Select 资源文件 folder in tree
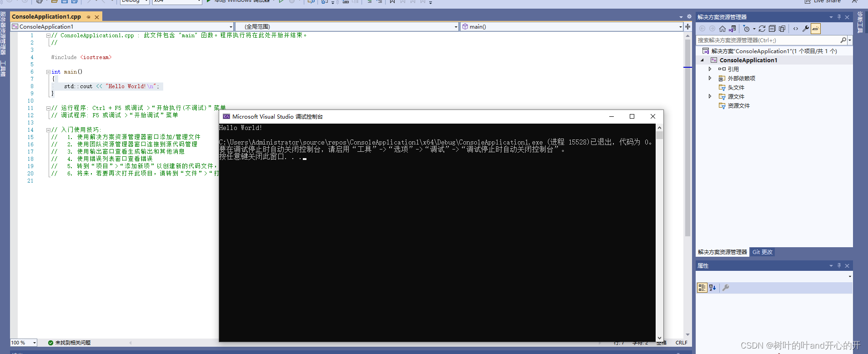 coord(738,105)
